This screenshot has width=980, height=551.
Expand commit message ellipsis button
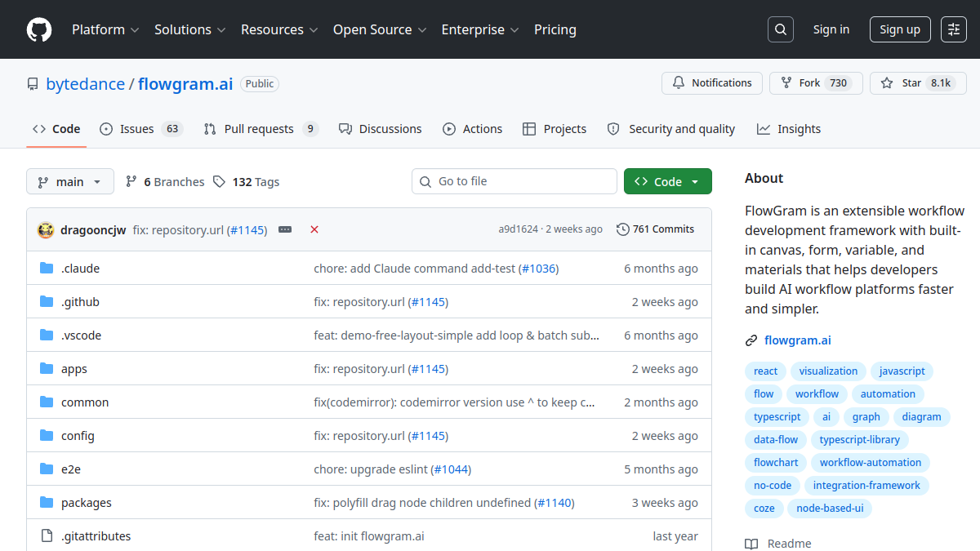tap(285, 230)
